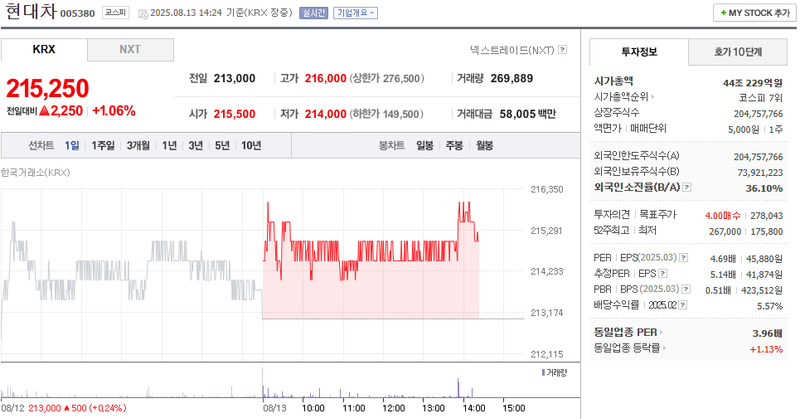Click change percentage +1.06%

[x=114, y=111]
